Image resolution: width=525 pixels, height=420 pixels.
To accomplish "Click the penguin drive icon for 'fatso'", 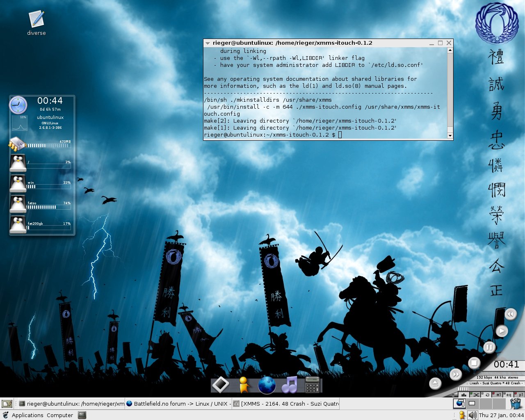I will (x=18, y=204).
